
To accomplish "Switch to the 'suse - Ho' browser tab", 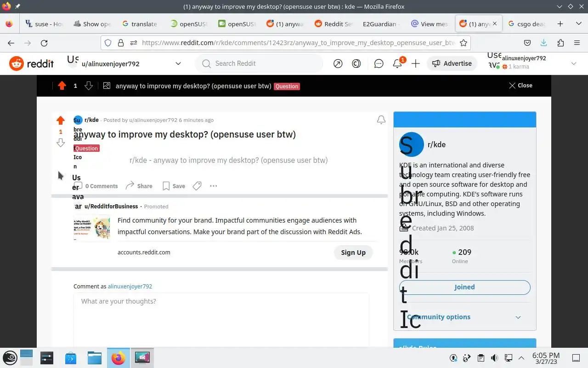I will (x=44, y=24).
